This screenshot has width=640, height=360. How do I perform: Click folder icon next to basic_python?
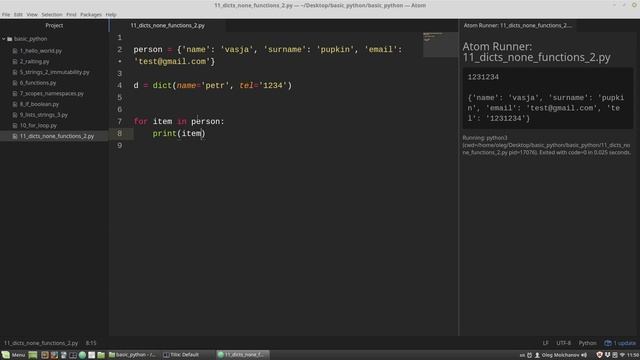click(x=10, y=39)
